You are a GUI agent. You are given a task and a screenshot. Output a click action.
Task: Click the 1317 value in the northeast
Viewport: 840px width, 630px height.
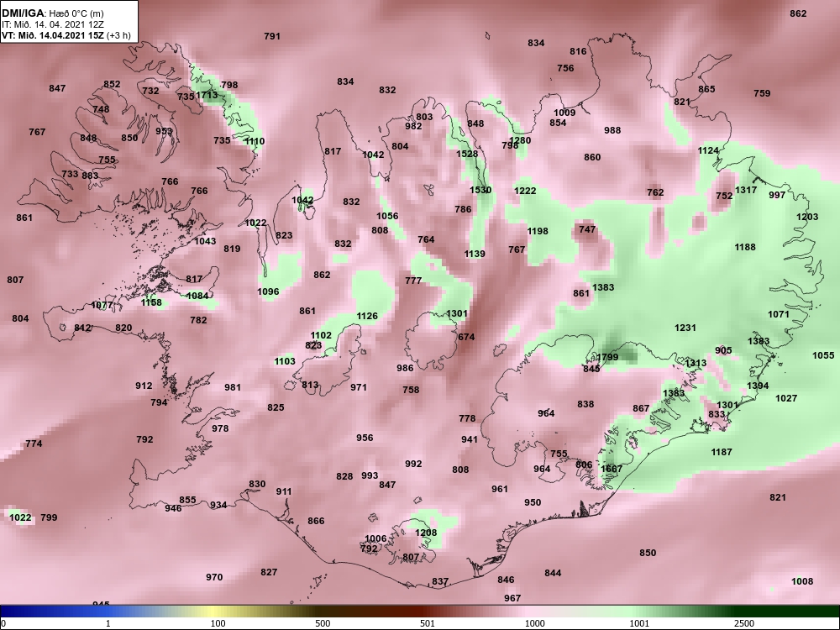746,190
